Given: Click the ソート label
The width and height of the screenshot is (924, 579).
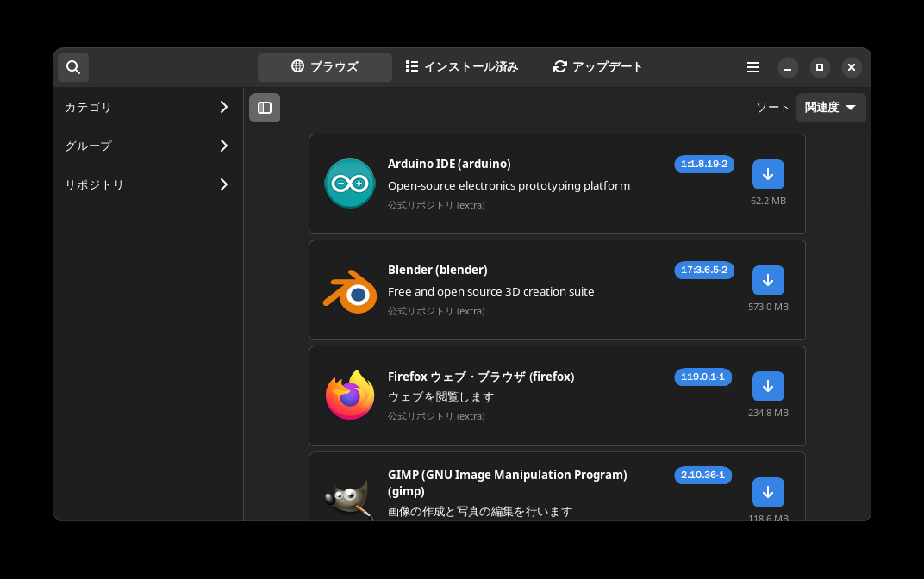Looking at the screenshot, I should click(772, 108).
